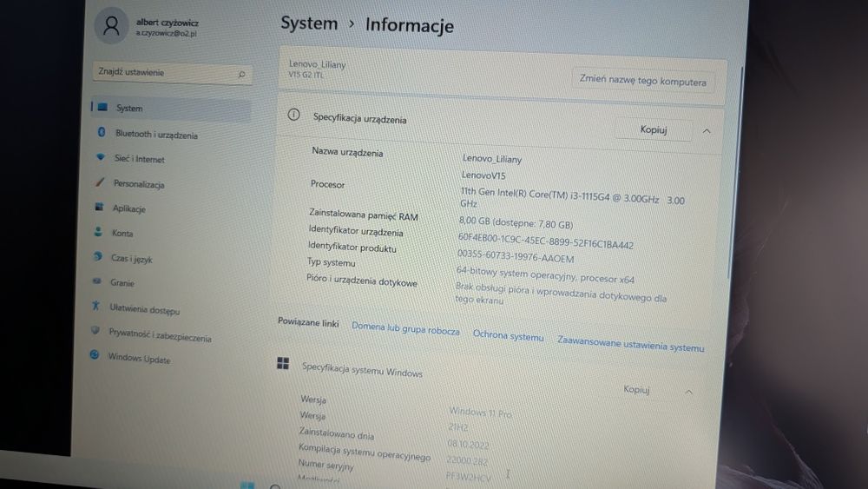The height and width of the screenshot is (489, 868).
Task: Click the Aplikacje apps icon
Action: point(99,207)
